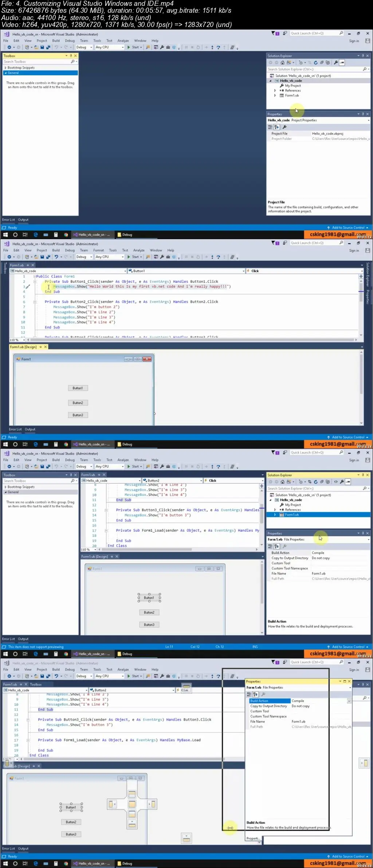Click Save All icon in first frame's main toolbar
This screenshot has width=373, height=868.
pyautogui.click(x=48, y=47)
